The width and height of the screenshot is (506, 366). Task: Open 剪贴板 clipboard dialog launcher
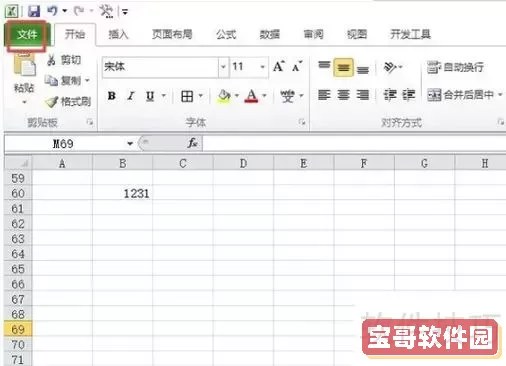click(x=89, y=122)
